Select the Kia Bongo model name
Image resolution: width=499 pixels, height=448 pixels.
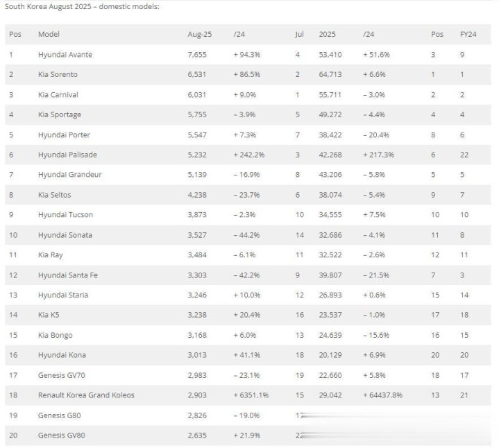coord(56,335)
